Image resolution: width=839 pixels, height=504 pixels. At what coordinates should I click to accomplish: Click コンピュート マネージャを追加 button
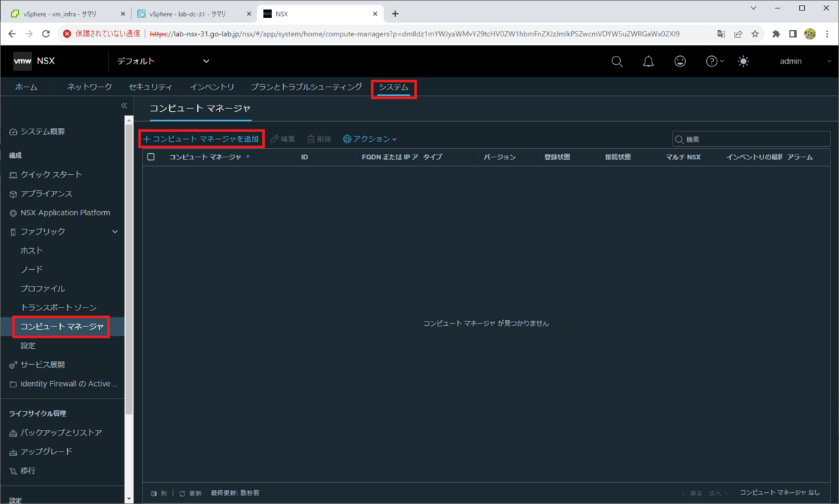[x=201, y=139]
